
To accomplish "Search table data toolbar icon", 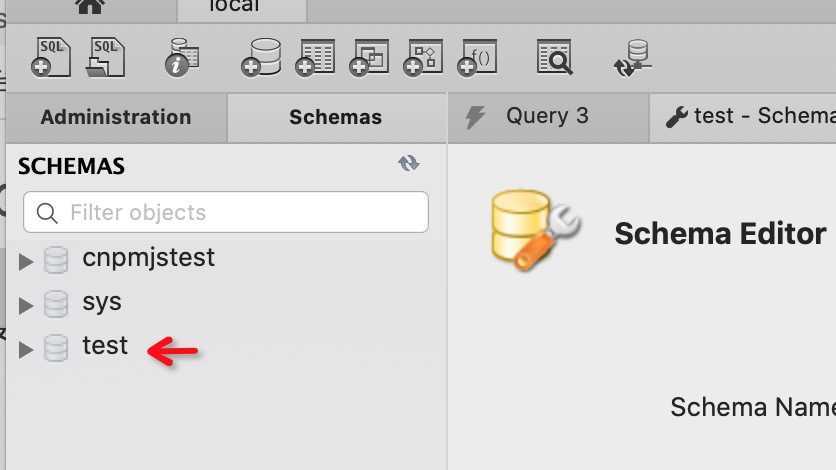I will tap(554, 57).
